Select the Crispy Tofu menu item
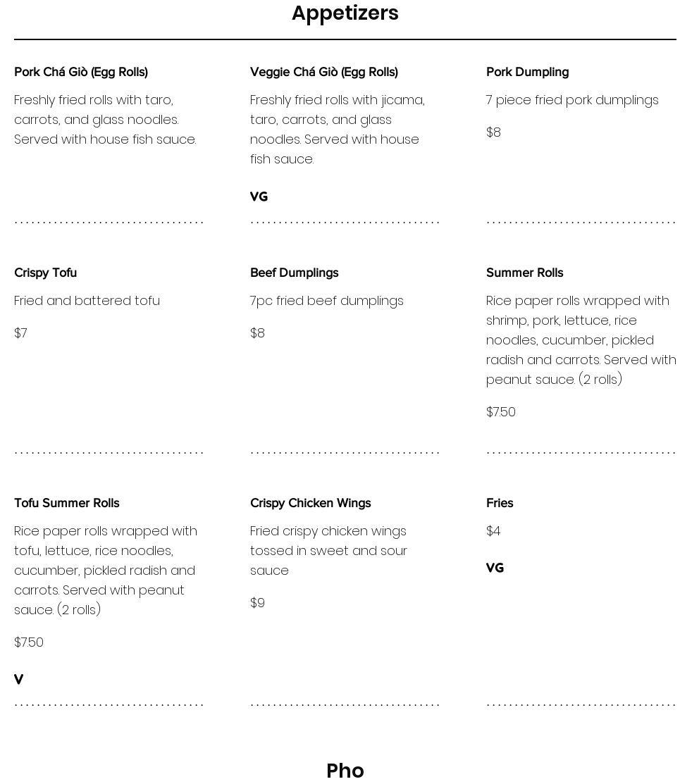680x784 pixels. coord(45,273)
